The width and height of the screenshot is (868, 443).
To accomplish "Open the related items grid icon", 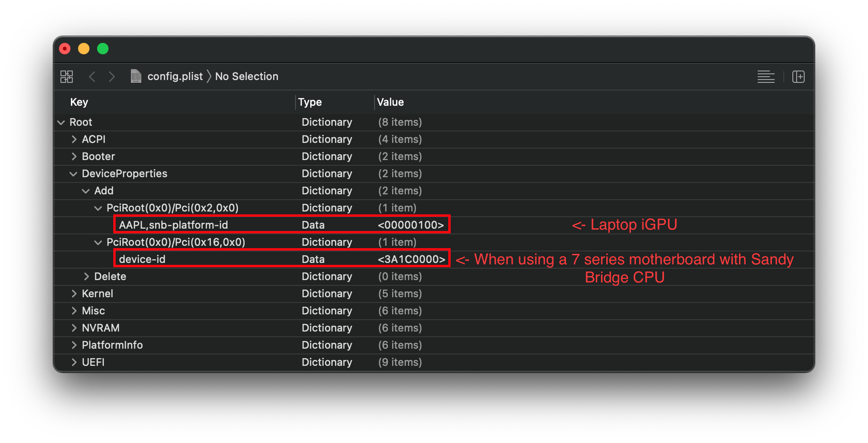I will [x=67, y=77].
